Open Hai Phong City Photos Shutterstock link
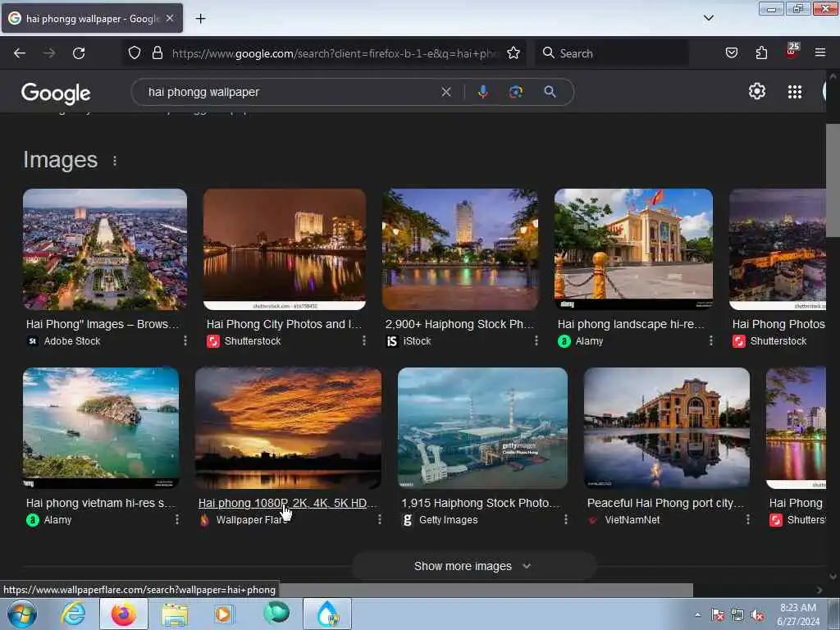Screen dimensions: 840x630 click(285, 324)
